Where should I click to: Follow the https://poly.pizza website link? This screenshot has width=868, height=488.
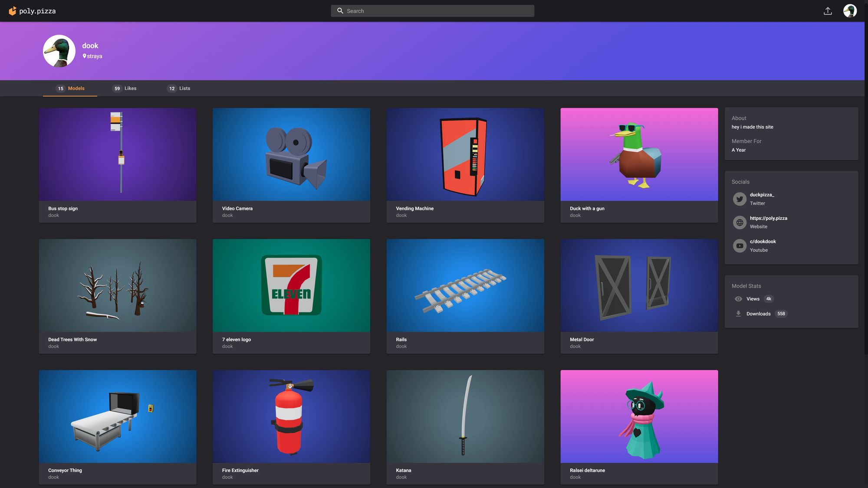click(x=768, y=218)
